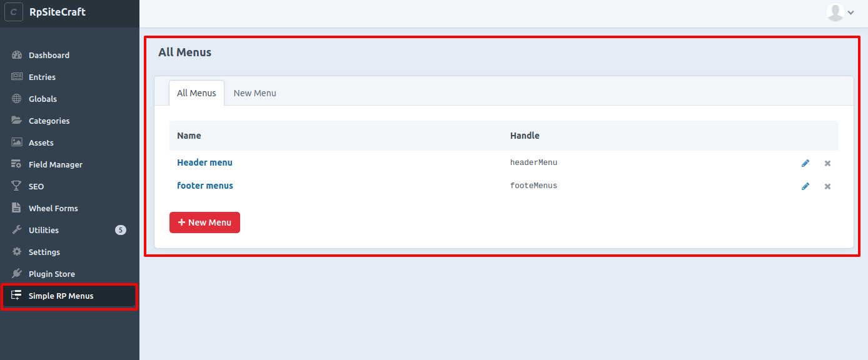Viewport: 868px width, 360px height.
Task: Select the All Menus tab
Action: click(196, 93)
